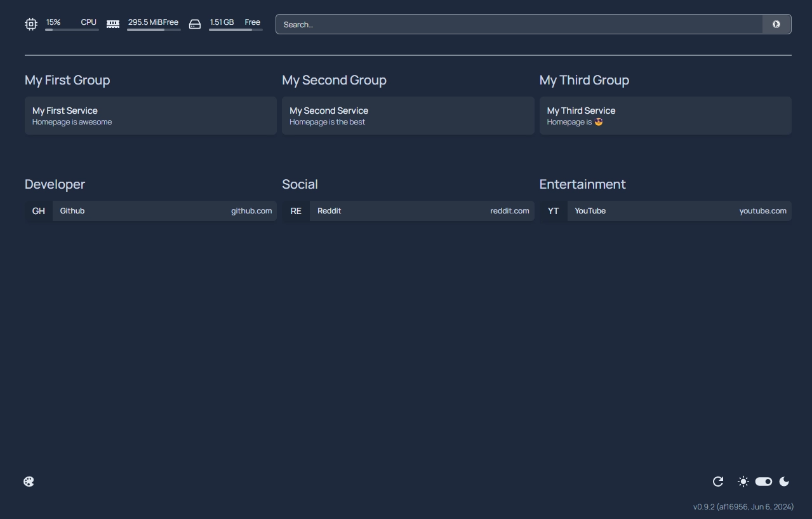Image resolution: width=812 pixels, height=519 pixels.
Task: Open the My Second Service card
Action: [x=408, y=116]
